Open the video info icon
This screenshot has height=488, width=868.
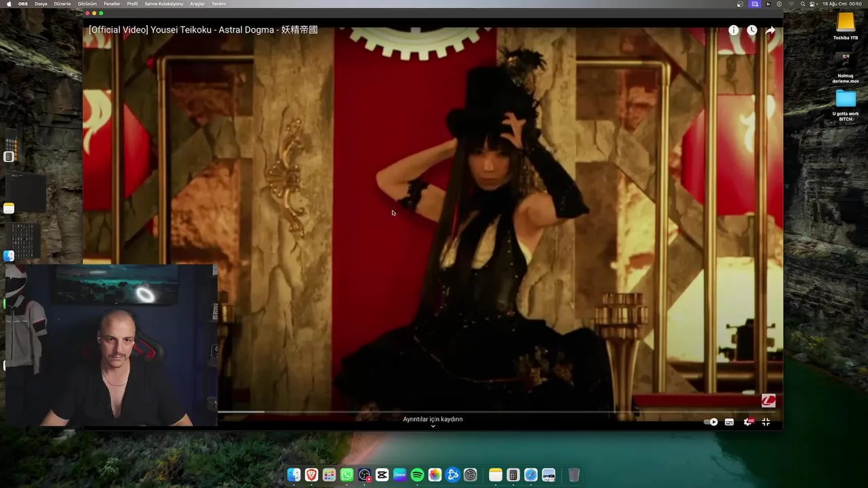coord(734,30)
